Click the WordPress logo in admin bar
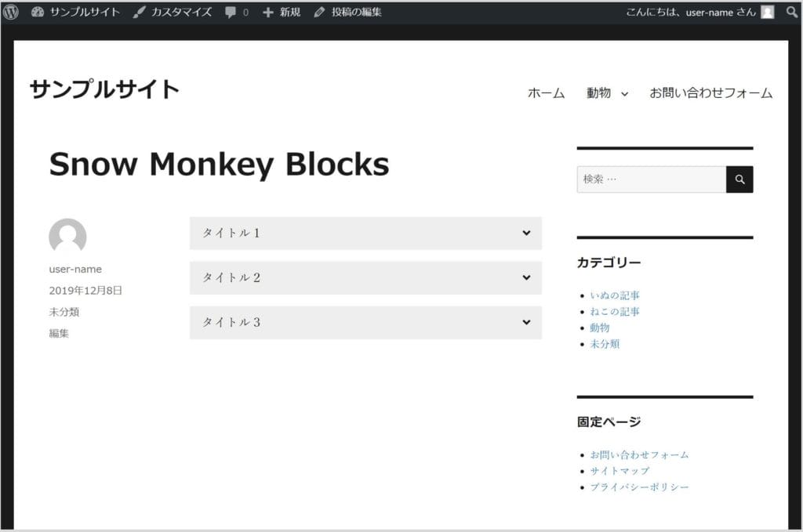The image size is (803, 532). click(x=11, y=12)
